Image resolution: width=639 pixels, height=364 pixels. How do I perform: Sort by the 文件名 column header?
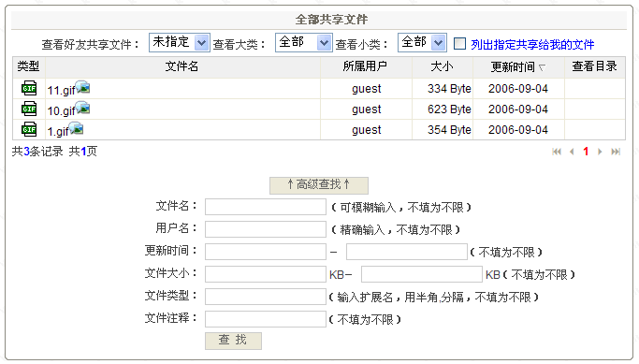tap(182, 66)
